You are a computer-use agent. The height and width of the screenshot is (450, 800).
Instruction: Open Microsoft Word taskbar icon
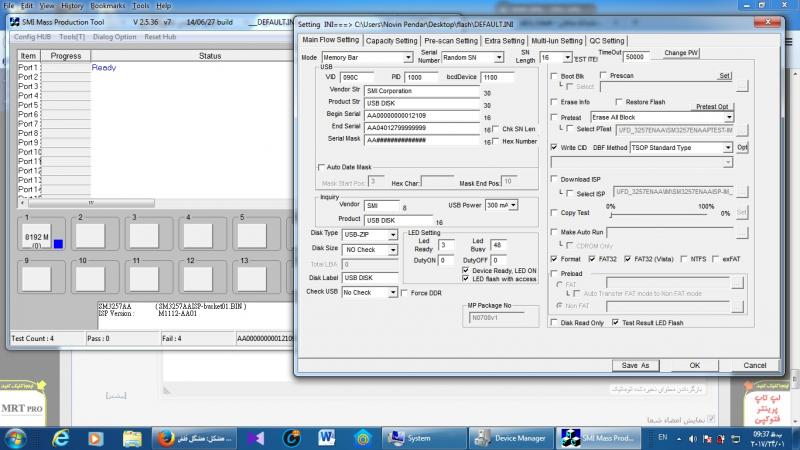[327, 439]
